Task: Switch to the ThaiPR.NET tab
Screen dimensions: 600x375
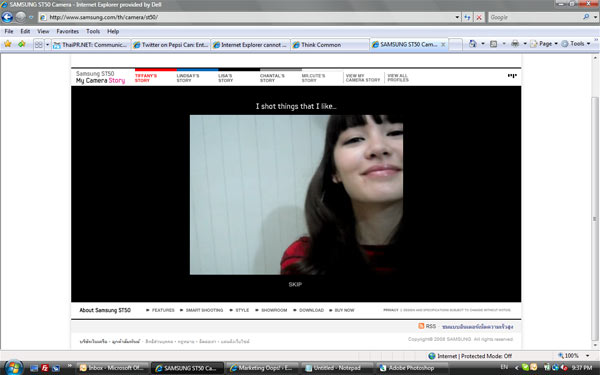Action: (x=91, y=45)
